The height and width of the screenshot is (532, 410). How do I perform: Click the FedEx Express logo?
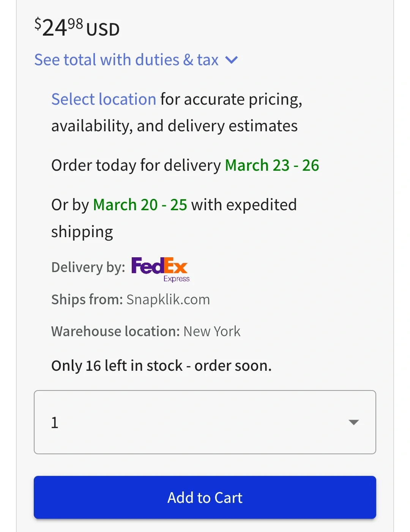(160, 269)
